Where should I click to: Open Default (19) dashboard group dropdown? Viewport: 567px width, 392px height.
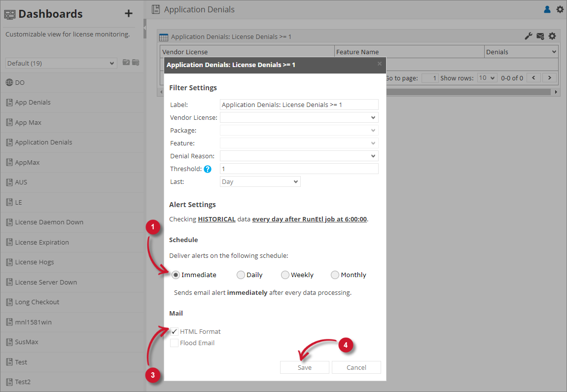[61, 63]
